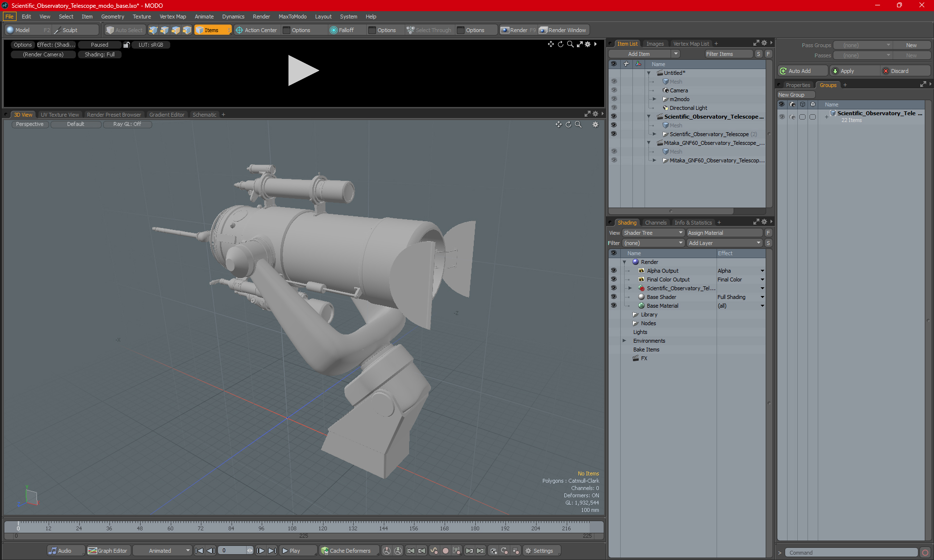This screenshot has height=560, width=934.
Task: Start the render preview with the large play arrow
Action: click(x=303, y=70)
